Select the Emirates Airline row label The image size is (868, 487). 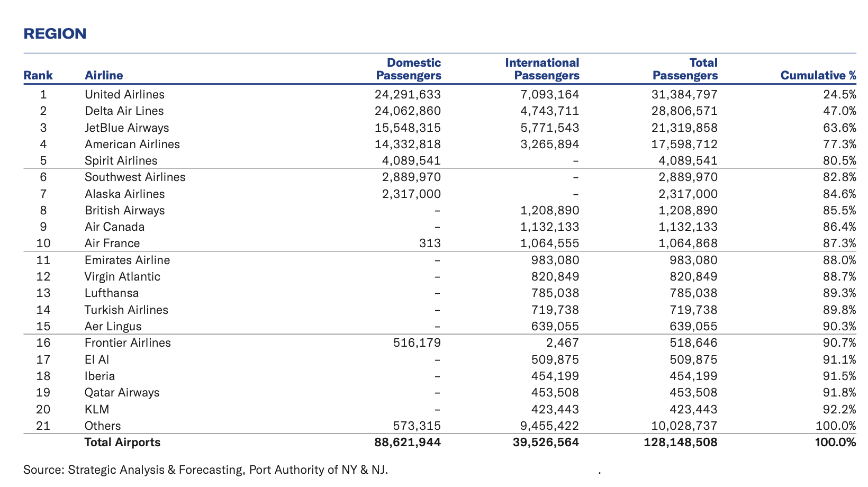pos(127,260)
